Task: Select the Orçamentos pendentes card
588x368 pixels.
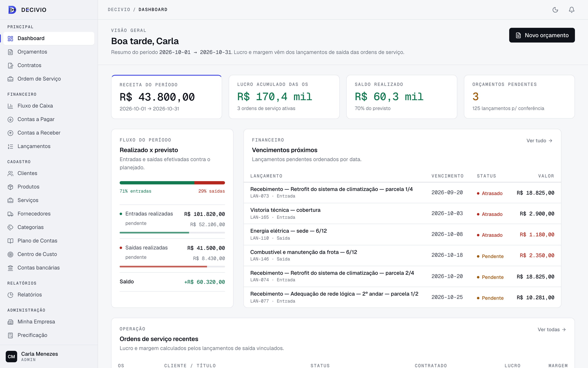Action: coord(519,97)
